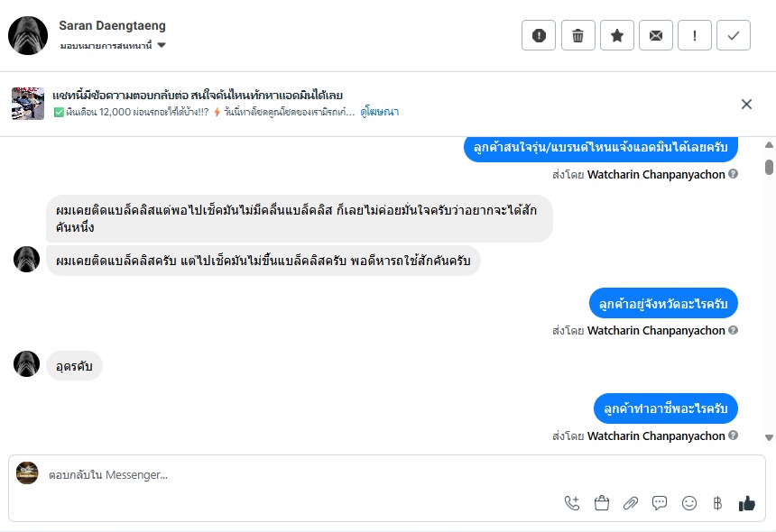This screenshot has width=776, height=532.
Task: Expand the assign conversation dropdown
Action: pos(162,45)
